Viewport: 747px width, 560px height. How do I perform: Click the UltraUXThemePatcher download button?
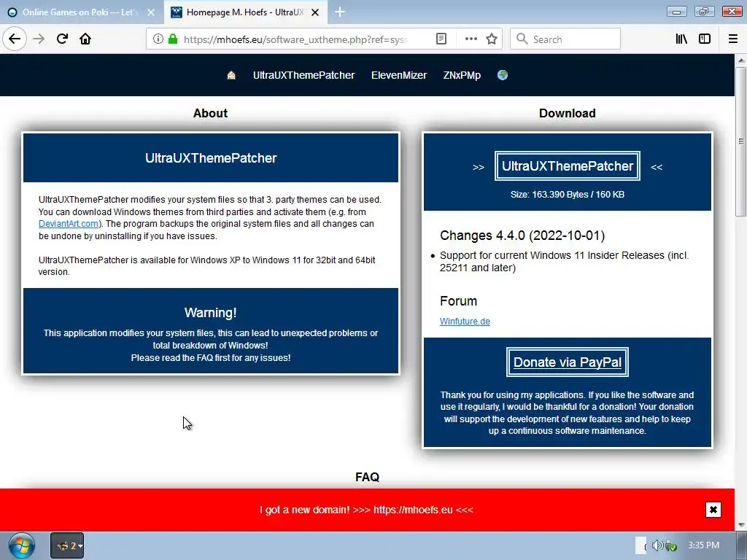click(568, 166)
